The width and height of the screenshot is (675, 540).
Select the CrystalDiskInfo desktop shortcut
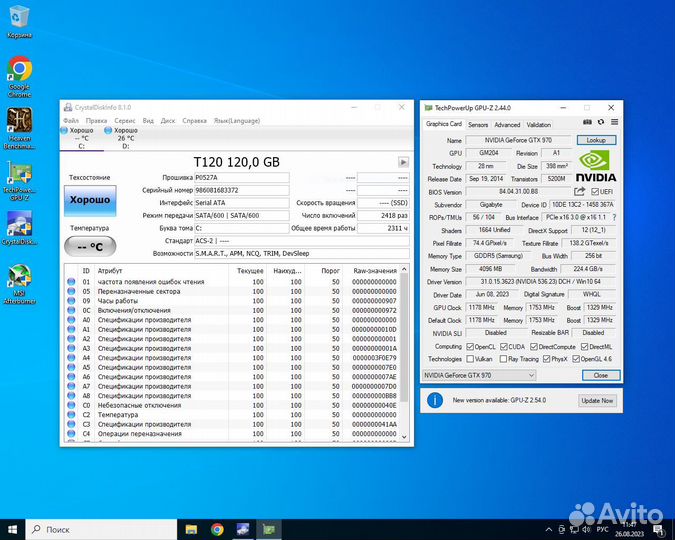(x=19, y=228)
